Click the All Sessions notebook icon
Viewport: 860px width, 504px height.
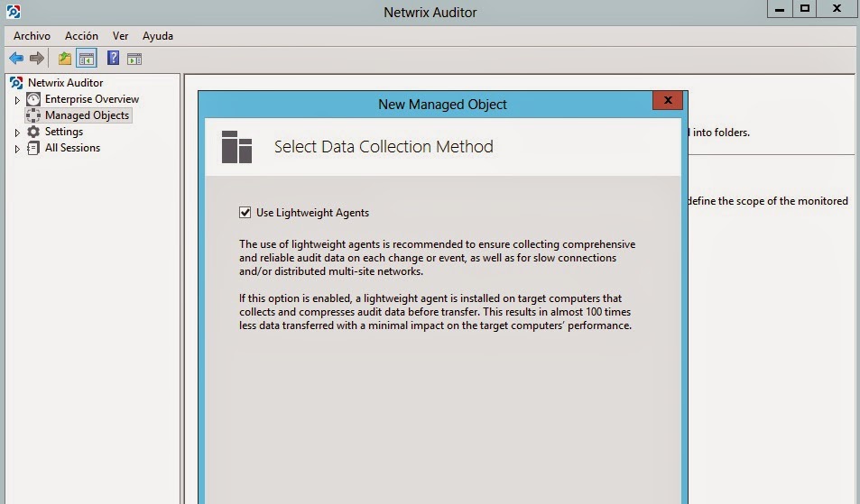(33, 148)
